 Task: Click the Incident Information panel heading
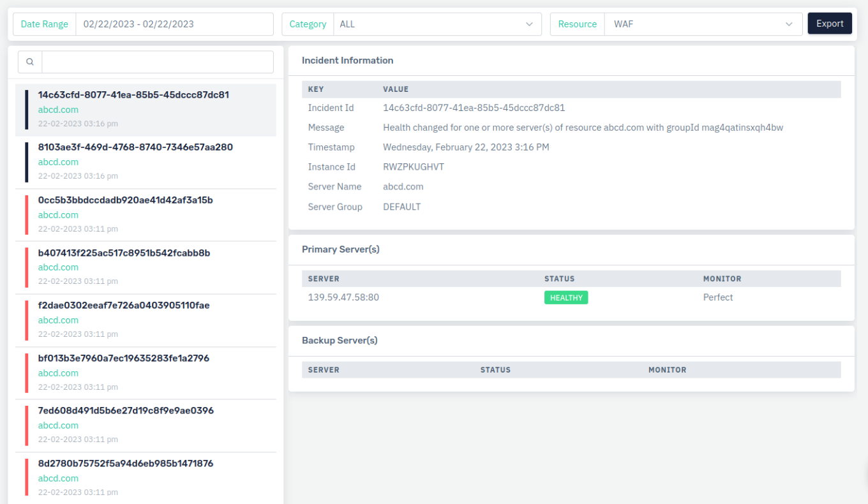click(x=347, y=61)
